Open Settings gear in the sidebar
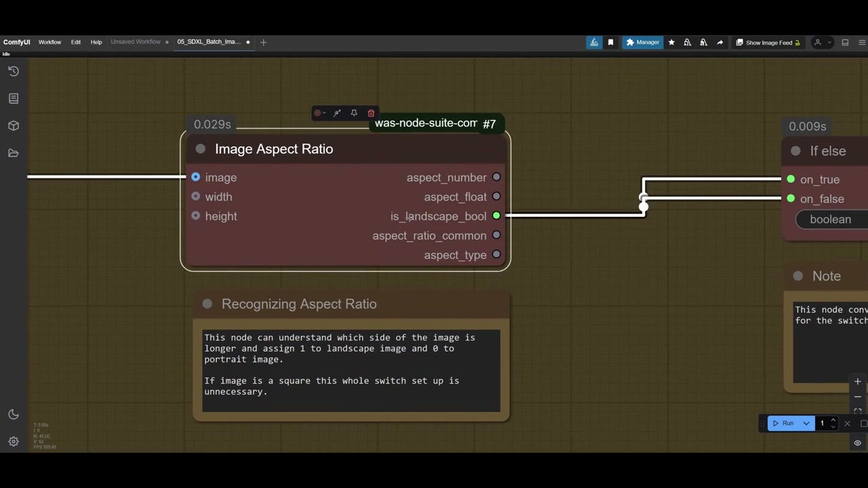This screenshot has width=868, height=488. coord(14,441)
